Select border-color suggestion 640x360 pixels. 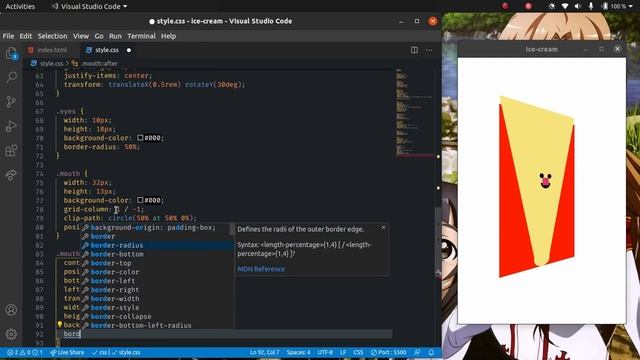tap(157, 272)
